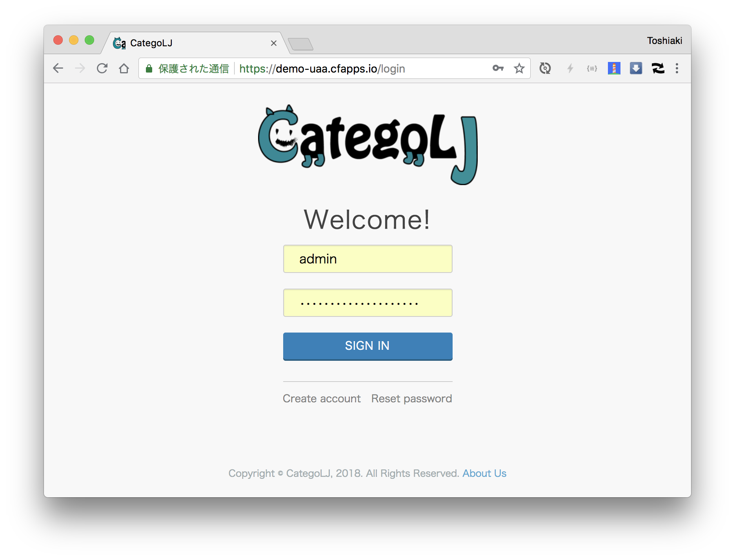Click the SIGN IN button

tap(368, 346)
